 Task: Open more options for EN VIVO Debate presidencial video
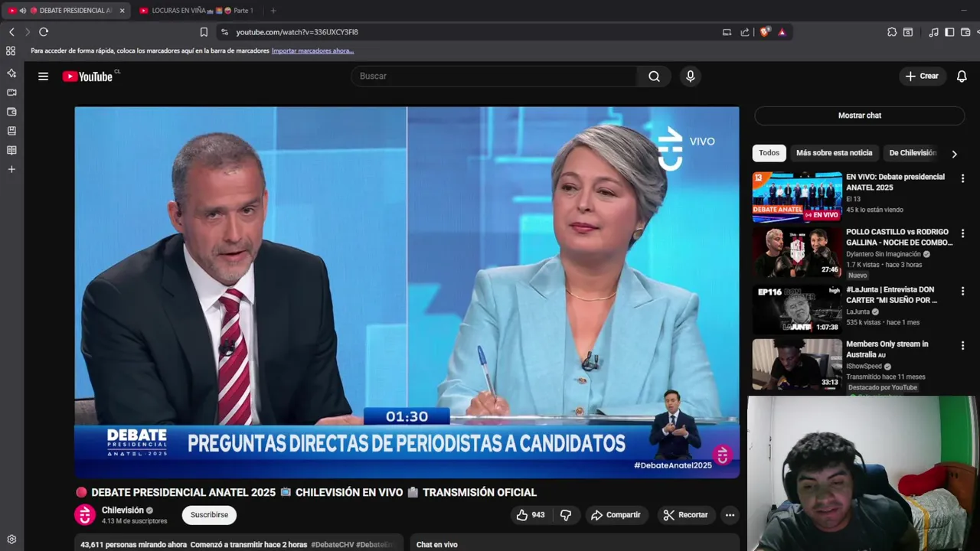point(962,178)
